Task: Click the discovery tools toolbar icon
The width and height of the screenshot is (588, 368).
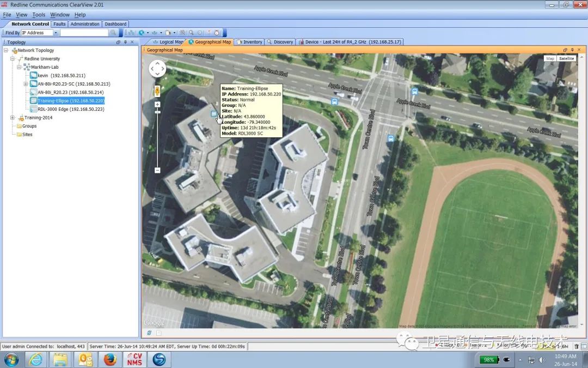Action: (x=182, y=33)
